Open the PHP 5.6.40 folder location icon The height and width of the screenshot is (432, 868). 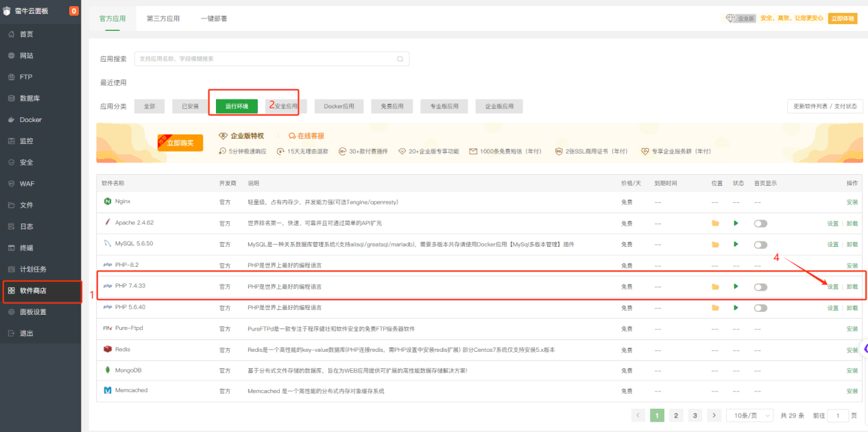715,308
